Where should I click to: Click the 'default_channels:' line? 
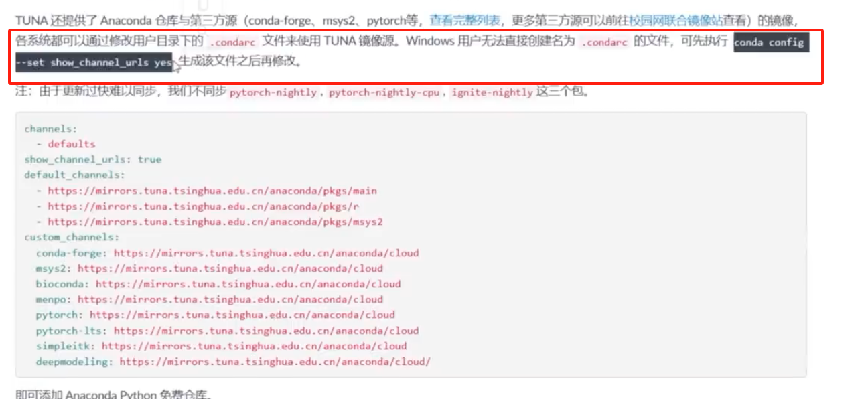[x=74, y=175]
